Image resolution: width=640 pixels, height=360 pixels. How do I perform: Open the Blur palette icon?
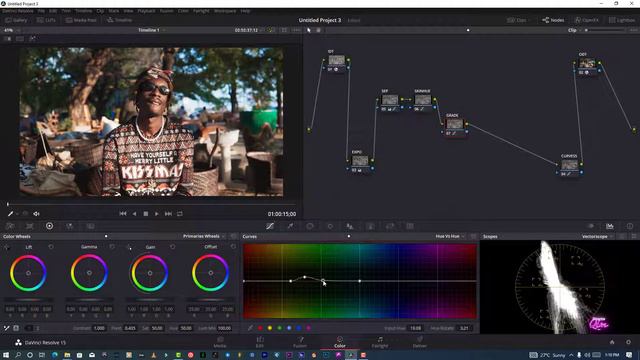[x=350, y=226]
